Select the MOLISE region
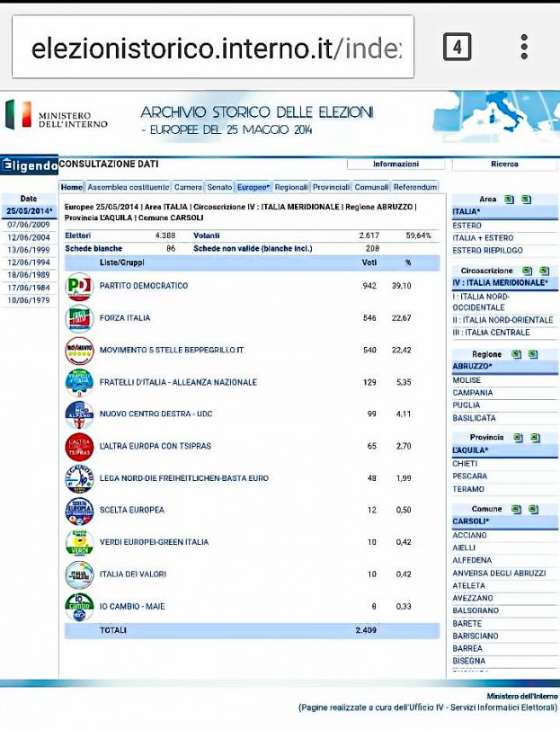560x730 pixels. click(x=467, y=380)
